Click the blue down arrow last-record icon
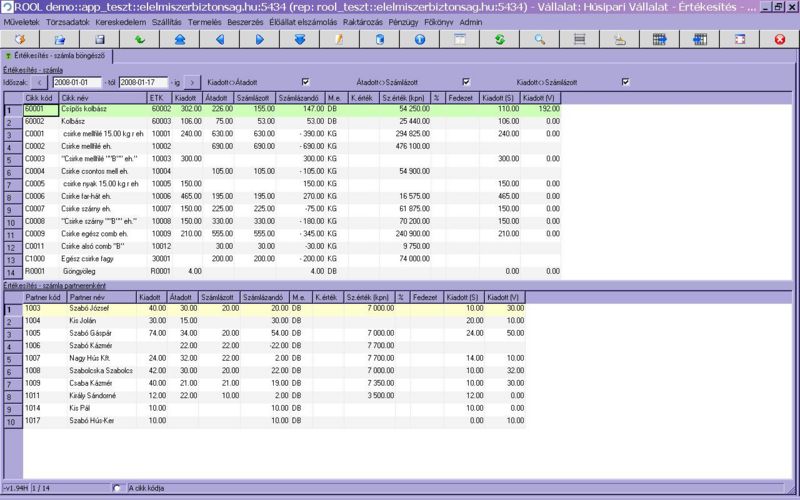The height and width of the screenshot is (500, 800). coord(300,40)
